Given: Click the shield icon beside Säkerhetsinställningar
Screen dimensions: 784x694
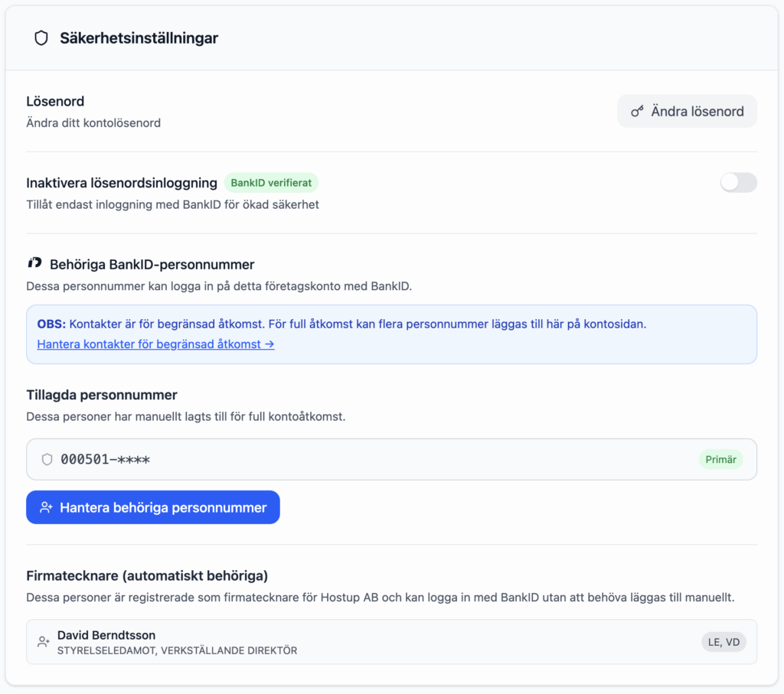Looking at the screenshot, I should 41,38.
